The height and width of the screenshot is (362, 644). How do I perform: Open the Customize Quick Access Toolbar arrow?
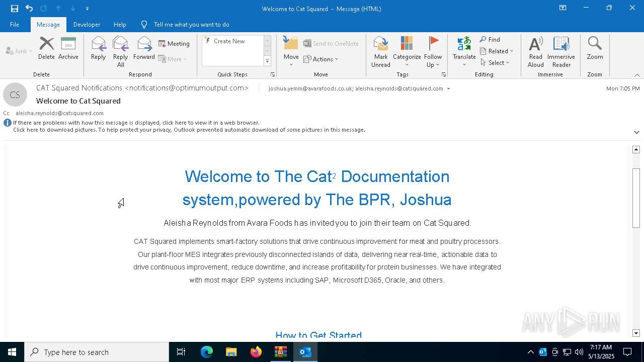point(87,9)
